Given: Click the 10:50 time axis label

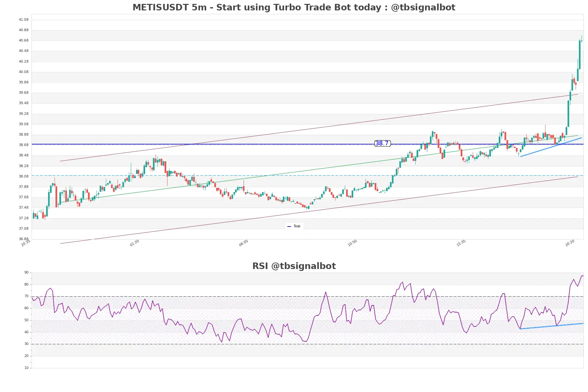Looking at the screenshot, I should pyautogui.click(x=352, y=243).
